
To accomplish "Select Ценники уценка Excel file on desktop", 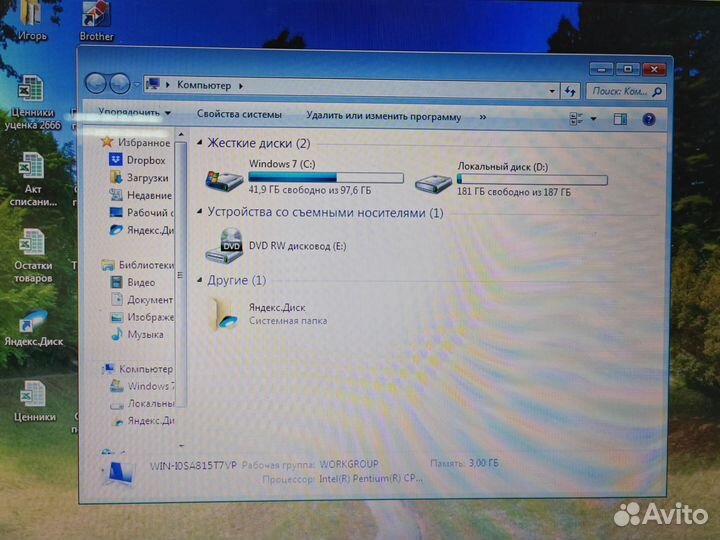I will tap(32, 102).
